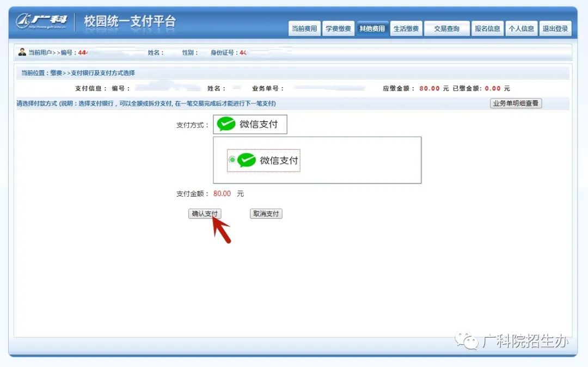Screen dimensions: 588x367
Task: Click the current user avatar icon
Action: pyautogui.click(x=22, y=52)
